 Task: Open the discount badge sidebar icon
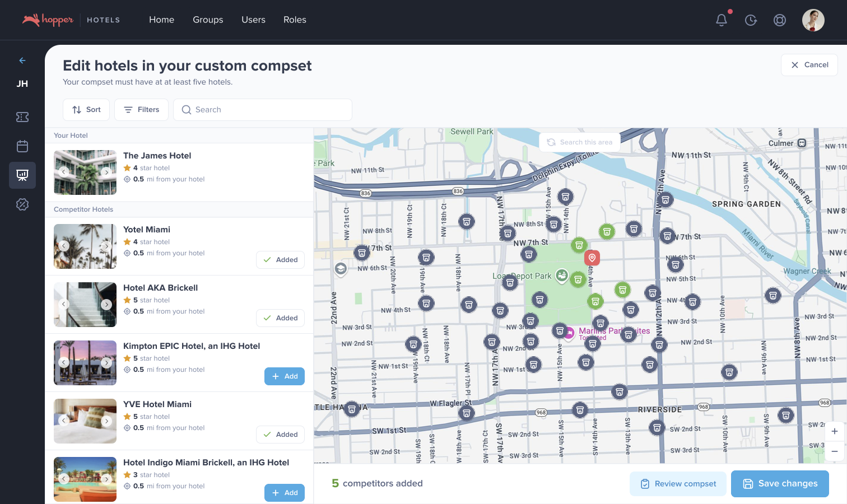point(22,204)
